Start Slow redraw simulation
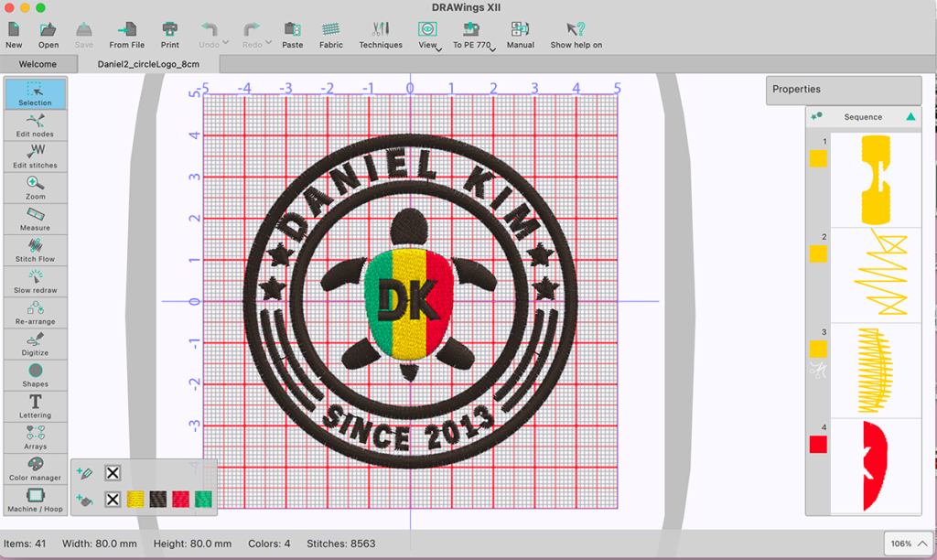 point(36,281)
